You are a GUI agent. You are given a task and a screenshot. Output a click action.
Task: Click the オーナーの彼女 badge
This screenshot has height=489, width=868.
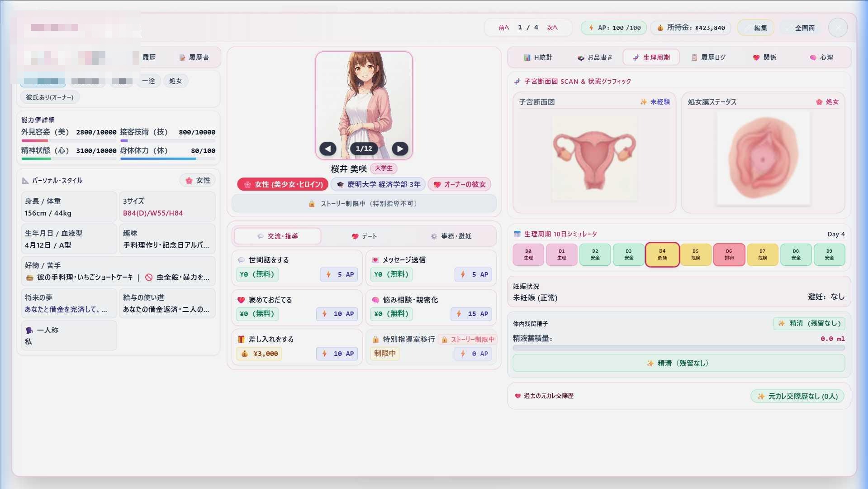pyautogui.click(x=460, y=184)
